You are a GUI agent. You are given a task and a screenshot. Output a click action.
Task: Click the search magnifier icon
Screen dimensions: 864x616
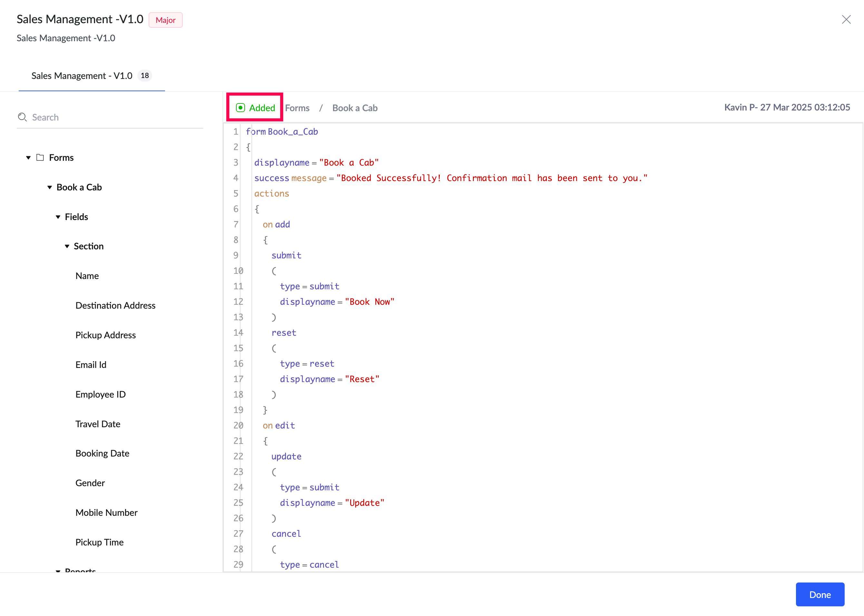point(22,117)
